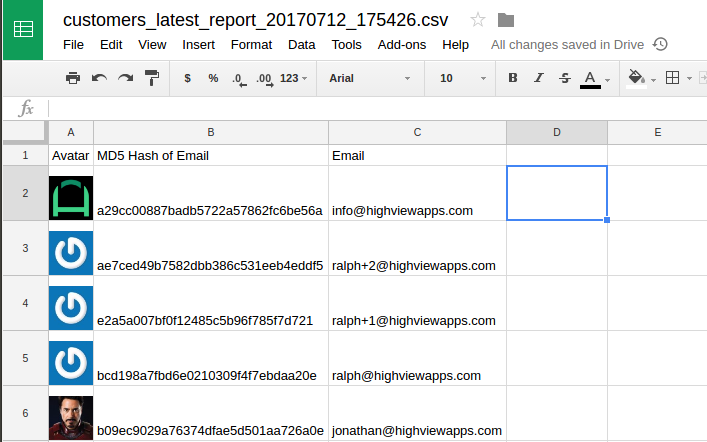Viewport: 707px width, 442px height.
Task: Click the Print icon in toolbar
Action: pyautogui.click(x=73, y=78)
